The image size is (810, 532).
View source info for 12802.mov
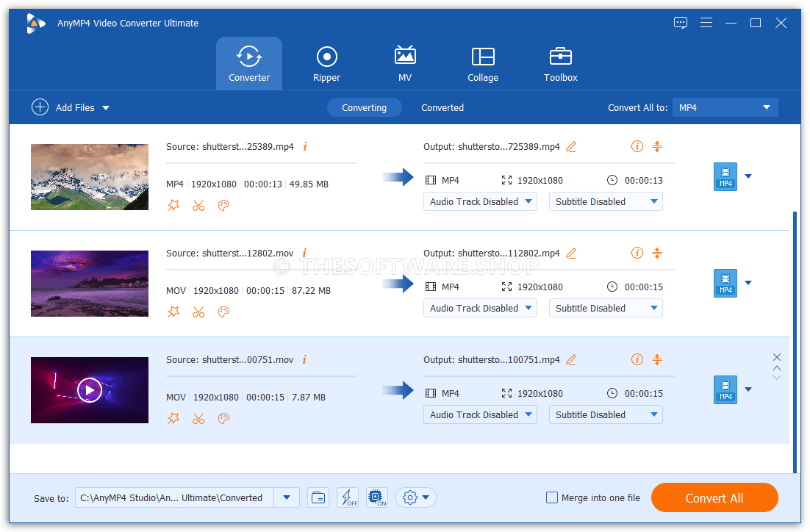(x=305, y=253)
